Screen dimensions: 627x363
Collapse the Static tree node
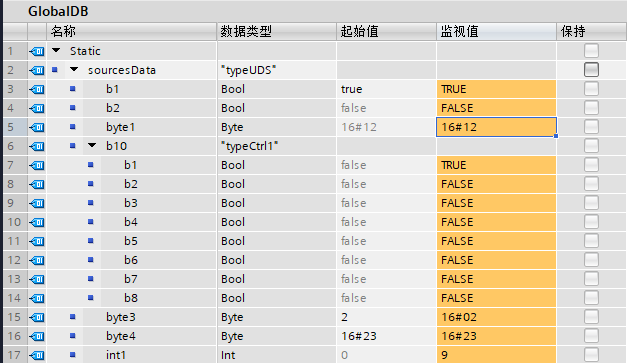click(56, 51)
